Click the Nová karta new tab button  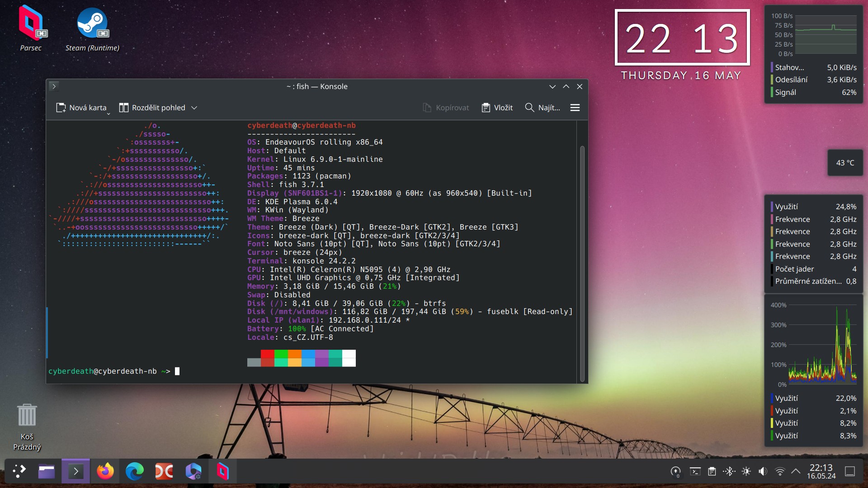tap(81, 108)
